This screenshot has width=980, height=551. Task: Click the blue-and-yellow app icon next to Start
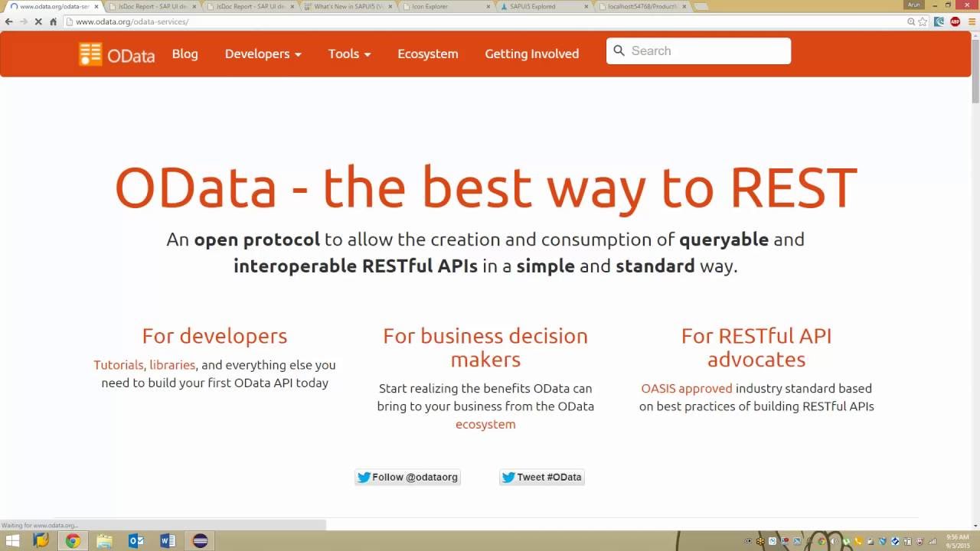tap(41, 541)
